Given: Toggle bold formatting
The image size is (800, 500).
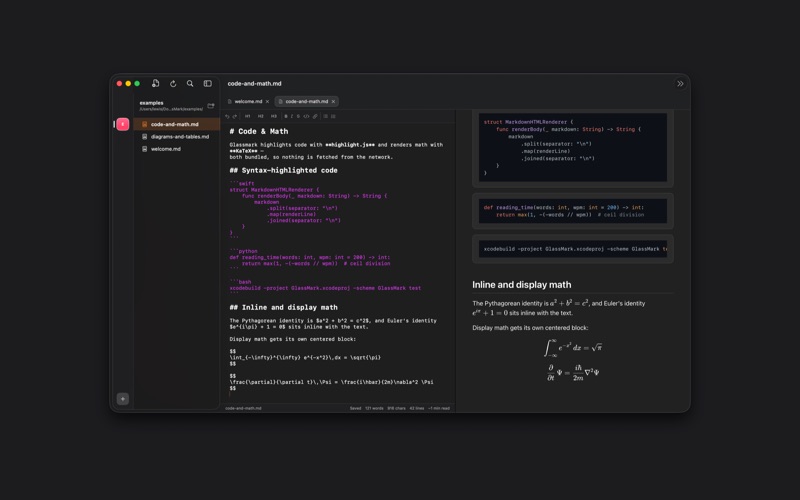Looking at the screenshot, I should pyautogui.click(x=286, y=116).
